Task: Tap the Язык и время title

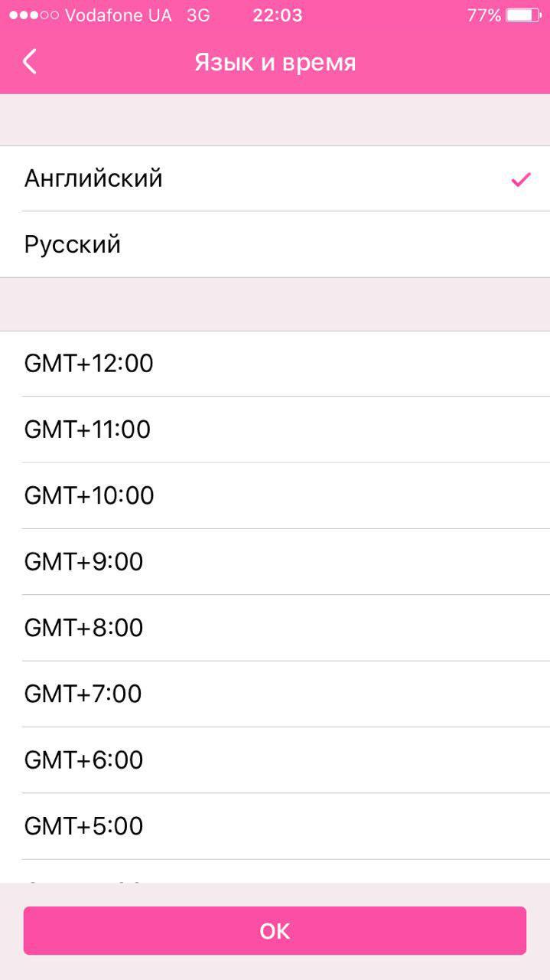Action: coord(275,62)
